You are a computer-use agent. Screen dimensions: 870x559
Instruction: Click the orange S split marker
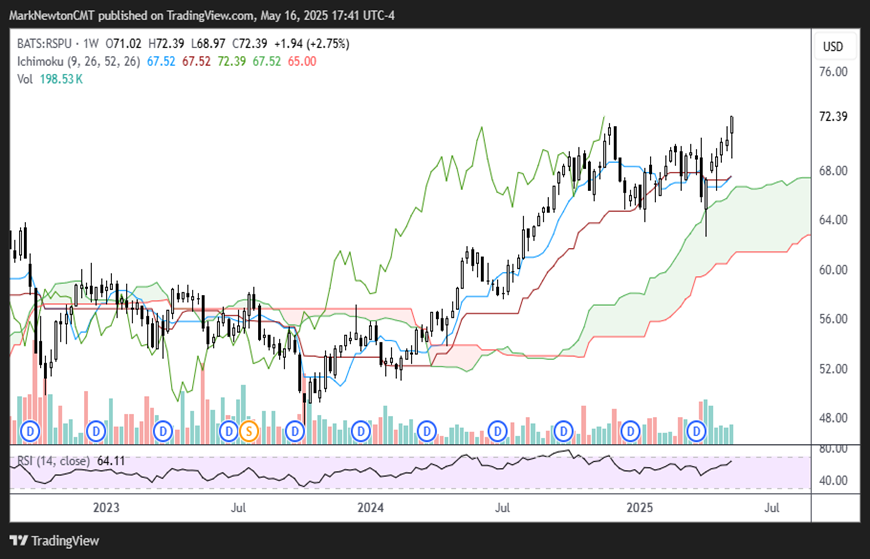pyautogui.click(x=249, y=430)
